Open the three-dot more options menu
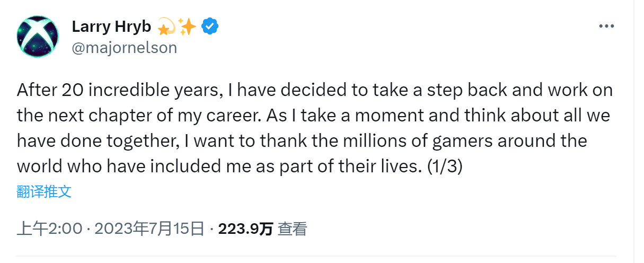The width and height of the screenshot is (644, 263). click(x=607, y=26)
